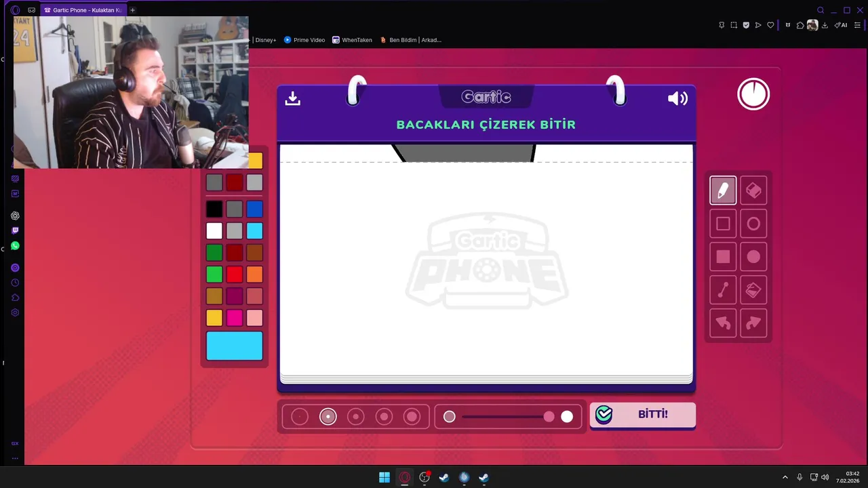
Task: Pick the white color swatch
Action: click(214, 231)
